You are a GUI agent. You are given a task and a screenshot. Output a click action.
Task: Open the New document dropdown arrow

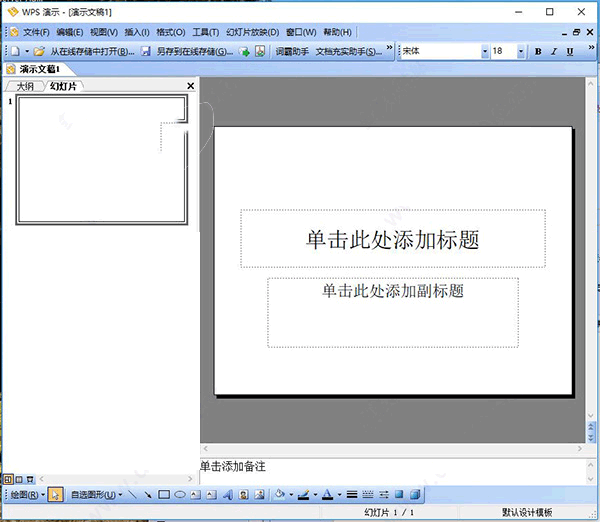pos(27,51)
